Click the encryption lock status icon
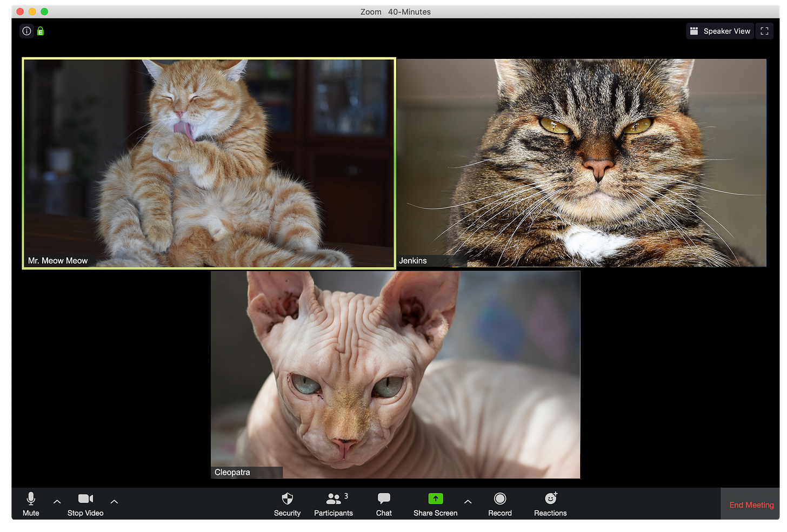The image size is (787, 532). click(40, 31)
